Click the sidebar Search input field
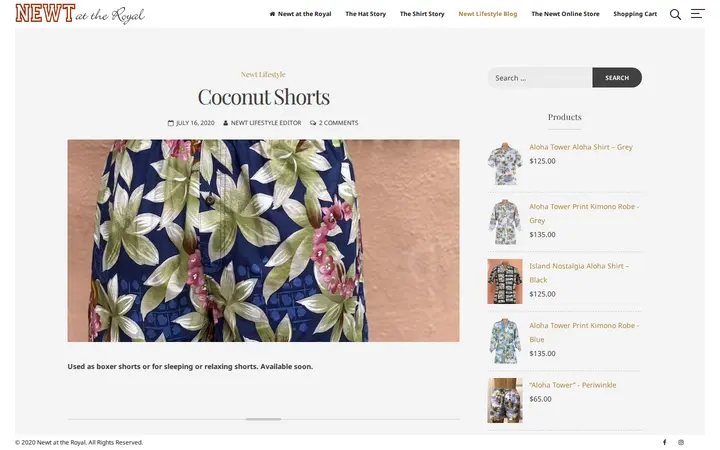Viewport: 720px width, 450px height. (x=540, y=78)
